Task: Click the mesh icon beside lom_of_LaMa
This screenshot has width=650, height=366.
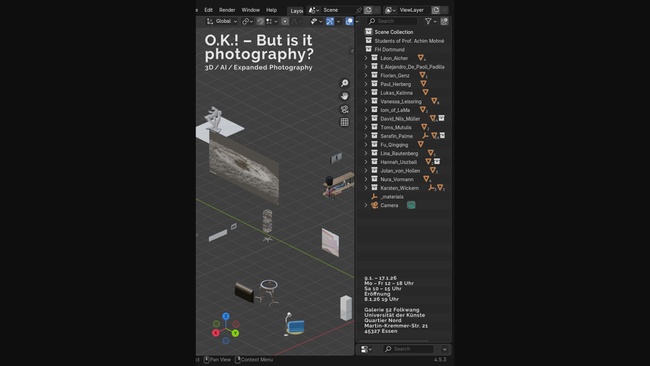Action: [423, 110]
